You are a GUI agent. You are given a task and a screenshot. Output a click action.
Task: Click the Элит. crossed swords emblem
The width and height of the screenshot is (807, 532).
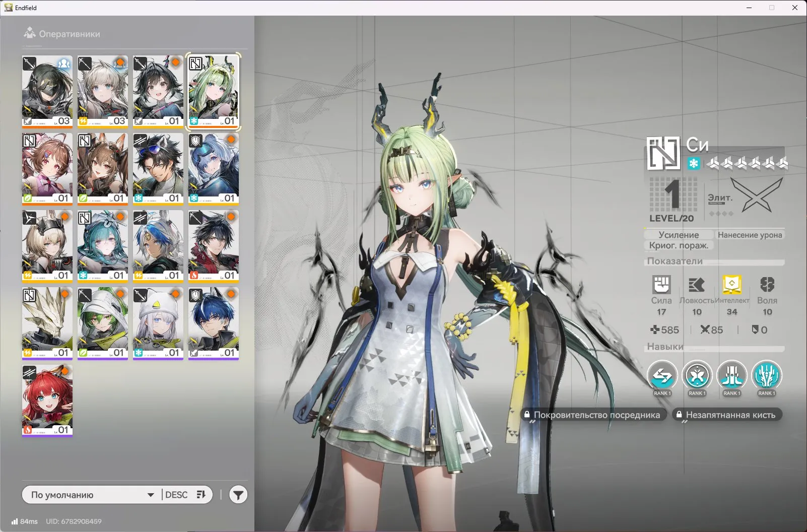757,194
